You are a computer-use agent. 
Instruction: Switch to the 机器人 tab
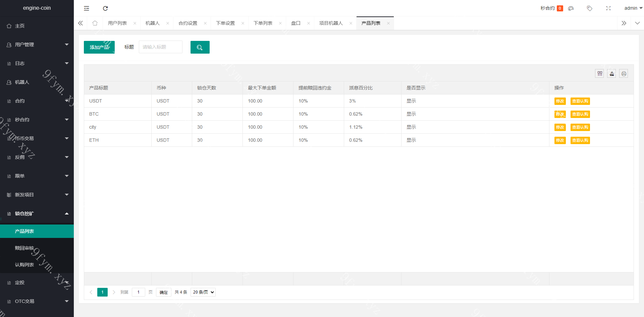pos(153,23)
